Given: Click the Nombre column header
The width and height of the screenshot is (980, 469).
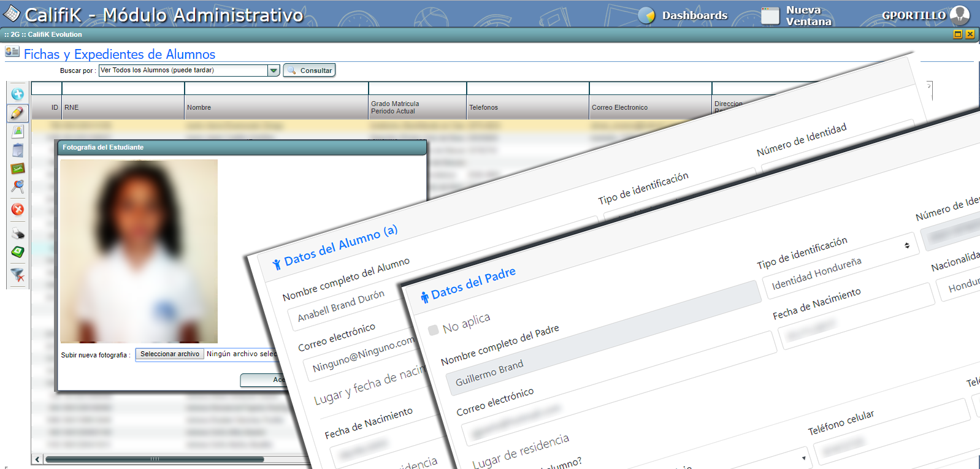Looking at the screenshot, I should (276, 107).
